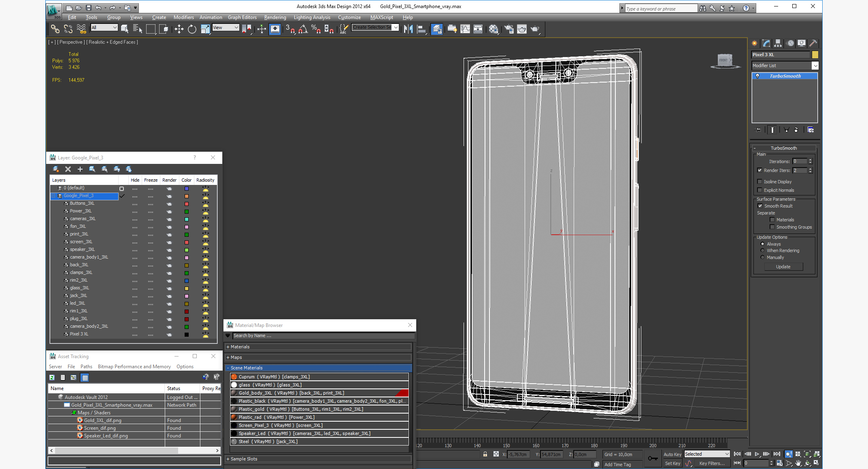Image resolution: width=868 pixels, height=469 pixels.
Task: Open the Create command panel tab
Action: pos(755,43)
